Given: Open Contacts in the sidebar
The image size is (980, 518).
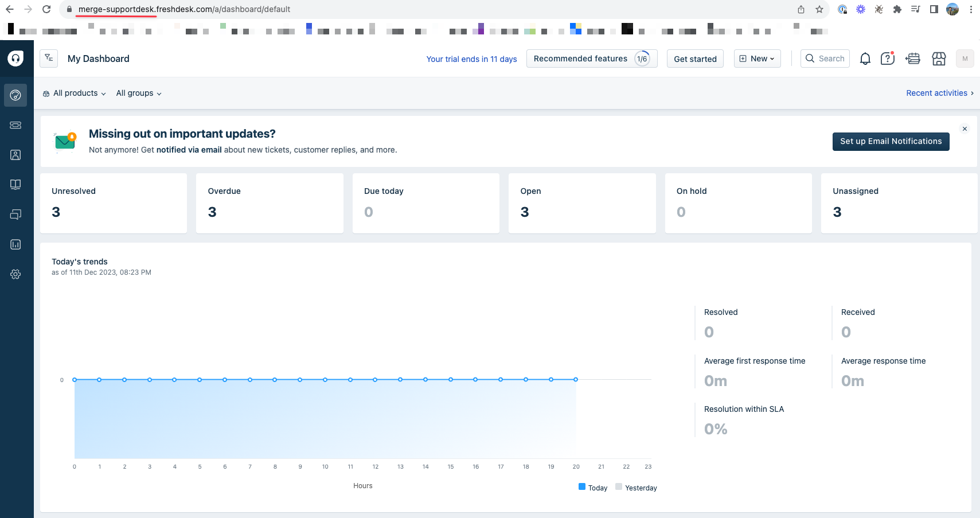Looking at the screenshot, I should [15, 155].
